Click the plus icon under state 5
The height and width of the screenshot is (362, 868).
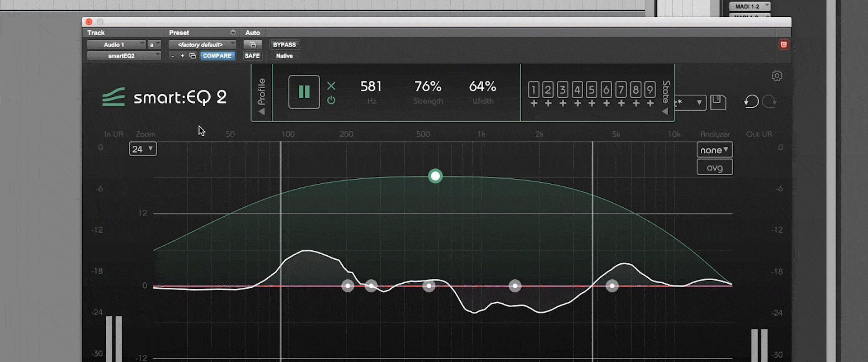pyautogui.click(x=592, y=104)
